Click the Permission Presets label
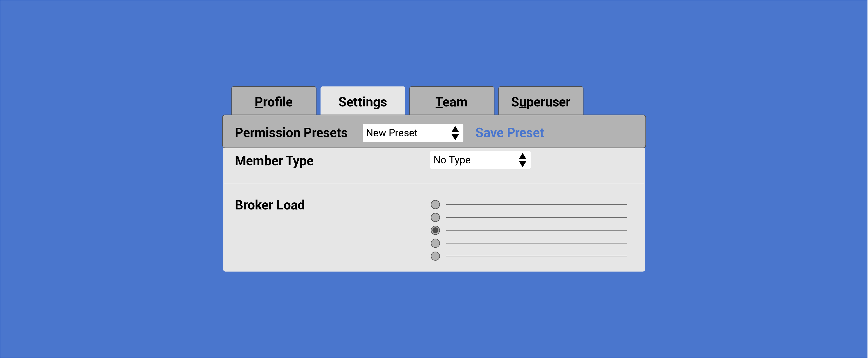The height and width of the screenshot is (358, 868). pyautogui.click(x=291, y=133)
